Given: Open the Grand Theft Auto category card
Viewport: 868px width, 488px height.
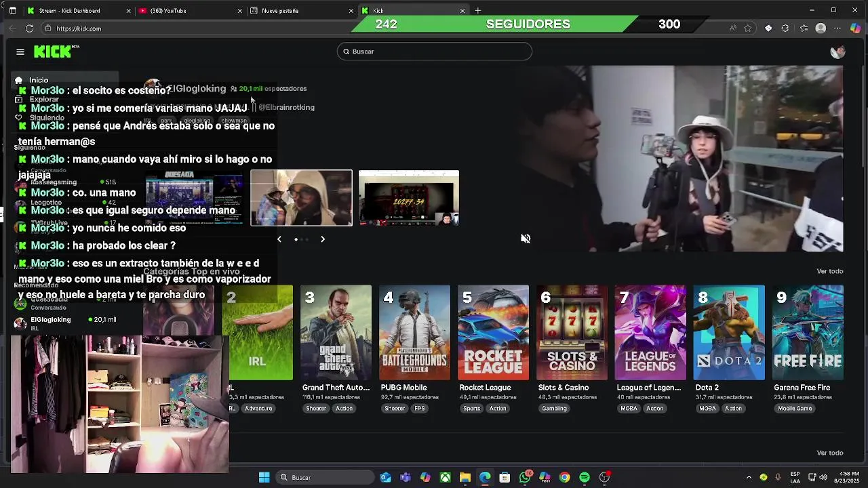Looking at the screenshot, I should 336,332.
